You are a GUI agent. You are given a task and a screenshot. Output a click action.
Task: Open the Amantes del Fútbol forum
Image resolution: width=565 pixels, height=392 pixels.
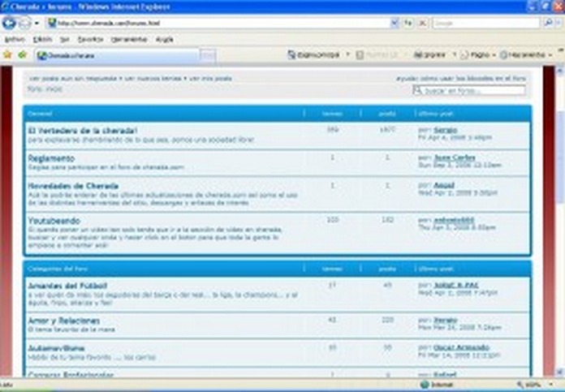[x=67, y=286]
